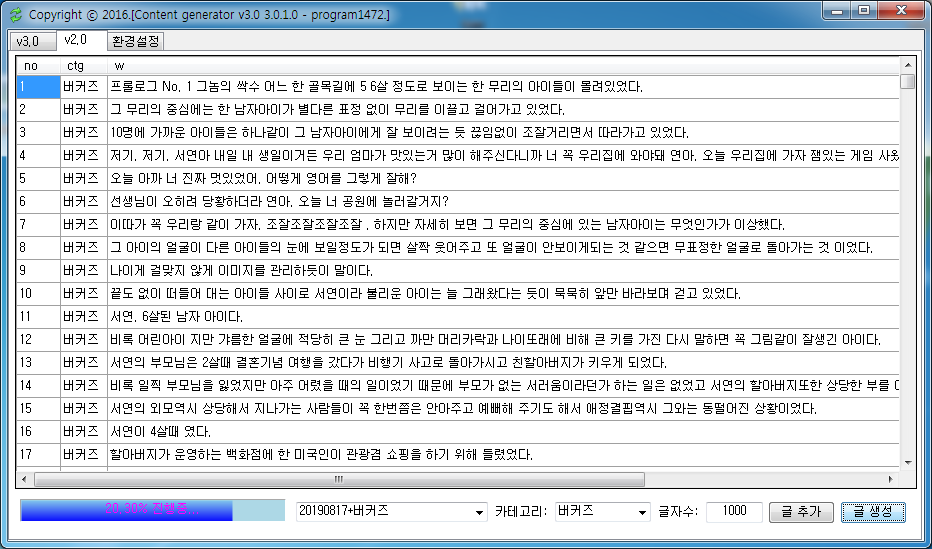The width and height of the screenshot is (932, 549).
Task: Click the horizontal scrollbar left arrow
Action: (24, 479)
